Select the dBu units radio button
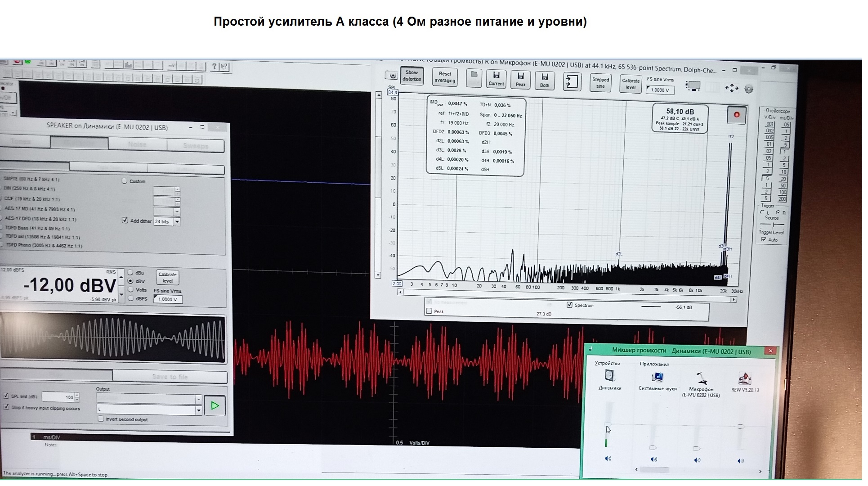The height and width of the screenshot is (486, 868). (131, 272)
